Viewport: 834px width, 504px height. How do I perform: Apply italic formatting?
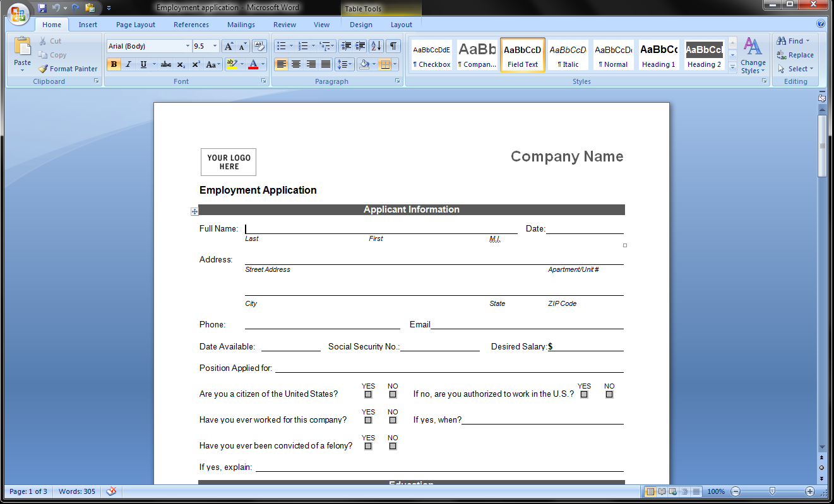[x=129, y=64]
